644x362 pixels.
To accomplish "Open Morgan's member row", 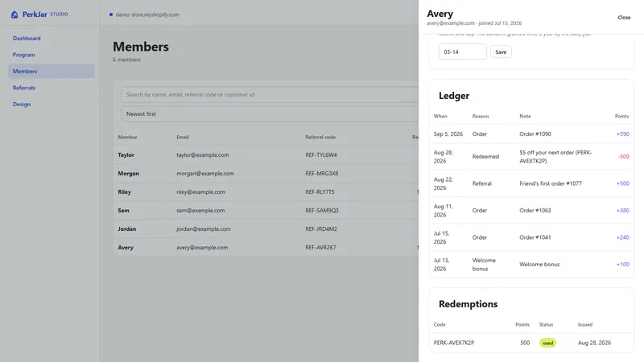I will coord(266,173).
